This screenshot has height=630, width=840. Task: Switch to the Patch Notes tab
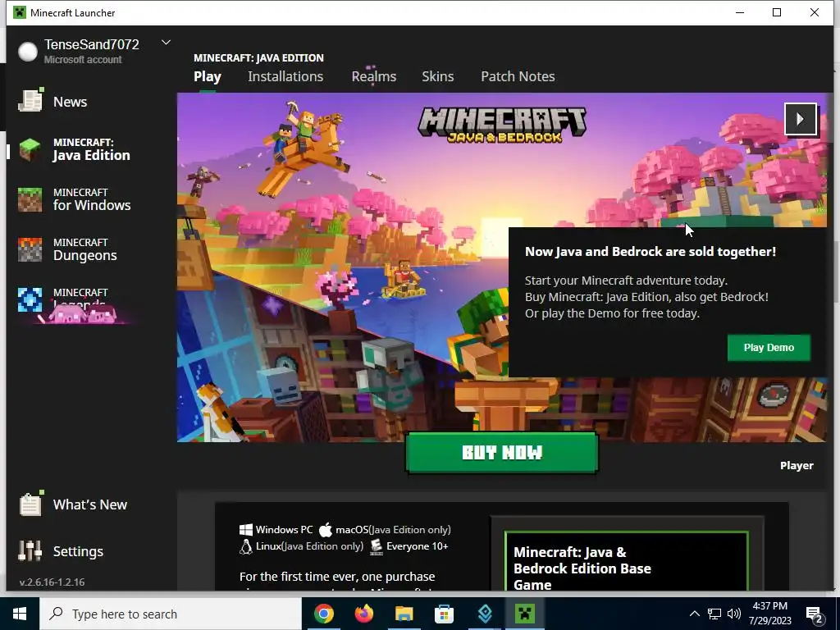coord(518,76)
